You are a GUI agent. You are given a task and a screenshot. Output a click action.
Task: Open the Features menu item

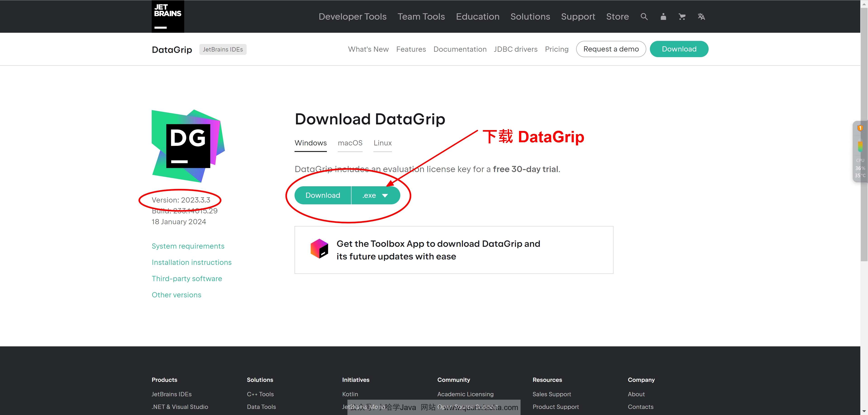[411, 49]
